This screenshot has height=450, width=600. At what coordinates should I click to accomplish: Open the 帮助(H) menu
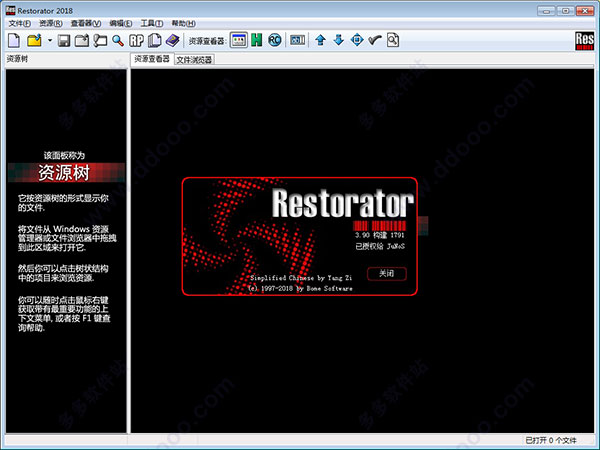click(184, 23)
